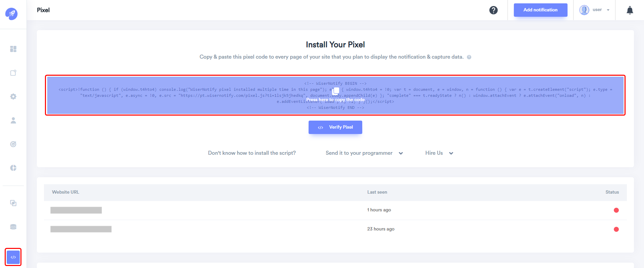
Task: Expand the Hire Us section
Action: 439,153
